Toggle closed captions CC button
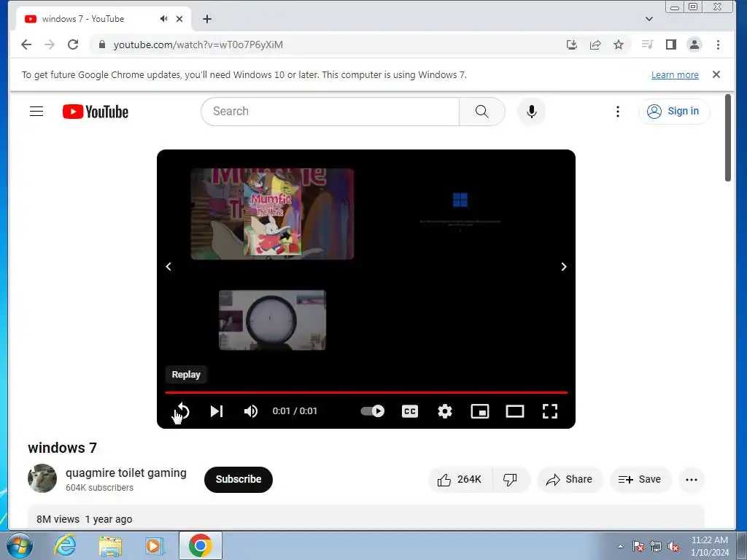Viewport: 747px width, 560px height. (x=410, y=411)
